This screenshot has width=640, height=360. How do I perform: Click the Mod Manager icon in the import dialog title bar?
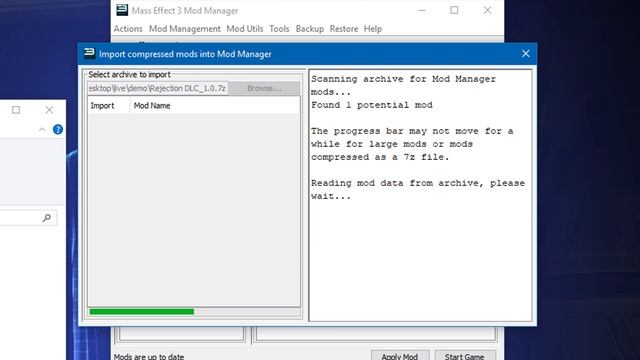tap(89, 53)
